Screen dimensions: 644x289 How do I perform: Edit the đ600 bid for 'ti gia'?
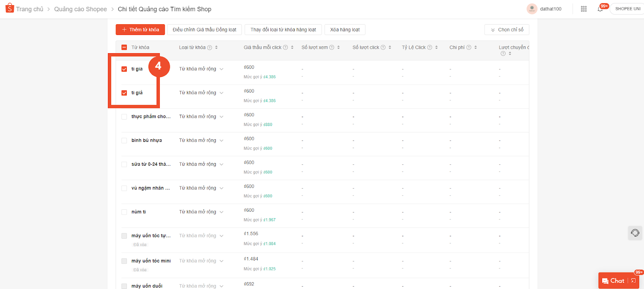(249, 67)
